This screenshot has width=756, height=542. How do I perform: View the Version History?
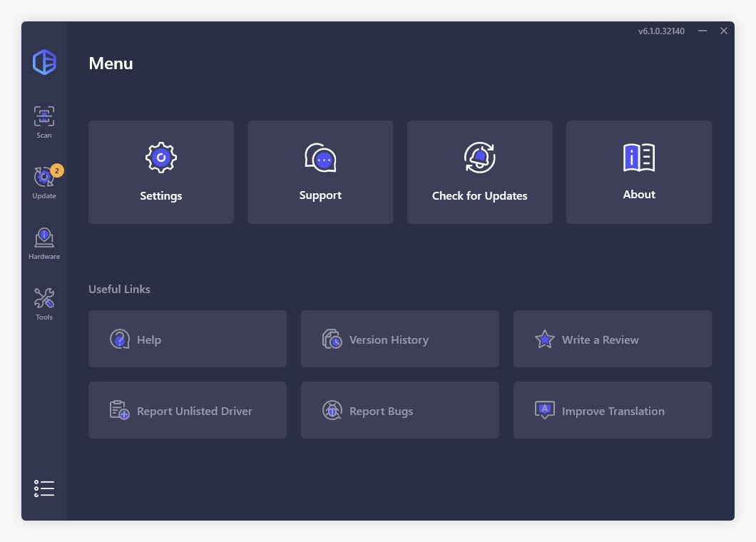399,339
